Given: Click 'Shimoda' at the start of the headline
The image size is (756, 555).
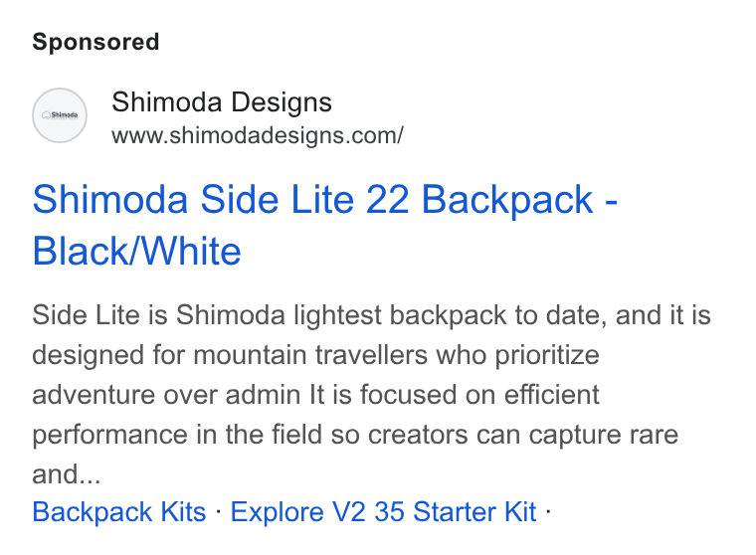Looking at the screenshot, I should coord(110,200).
